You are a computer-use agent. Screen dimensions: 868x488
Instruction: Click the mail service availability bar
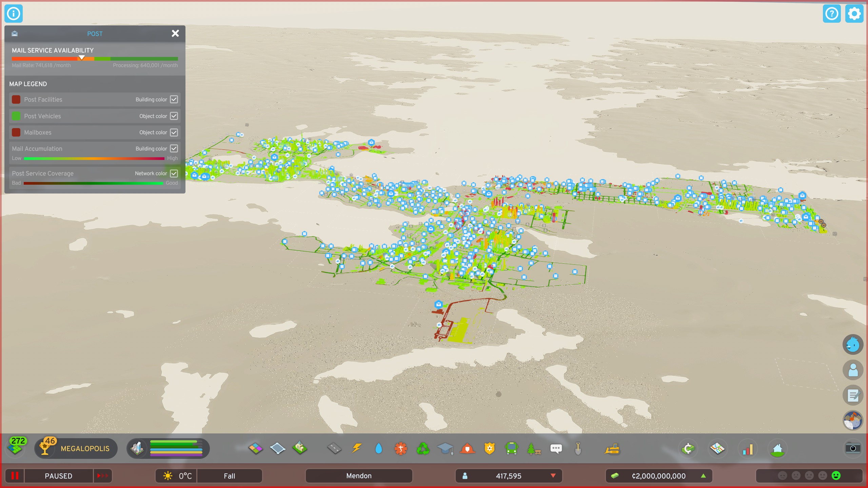pyautogui.click(x=95, y=59)
